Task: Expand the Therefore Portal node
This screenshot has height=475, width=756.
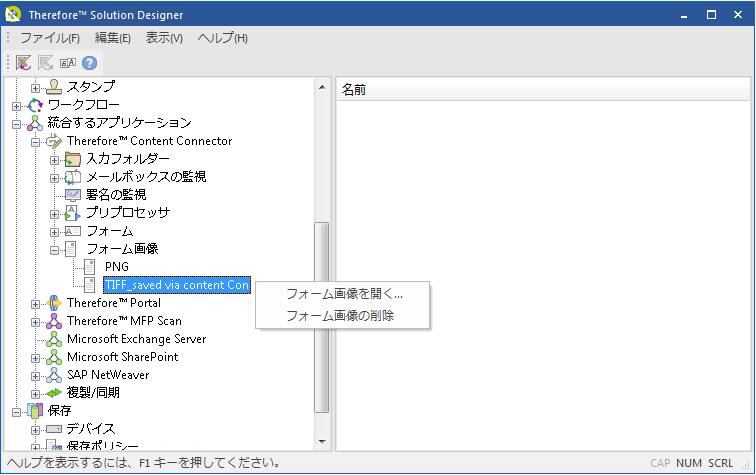Action: [x=35, y=304]
